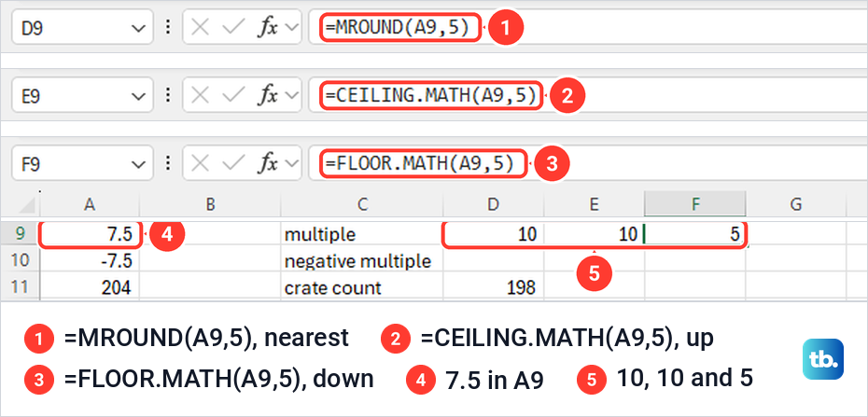
Task: Select column G header
Action: (795, 204)
